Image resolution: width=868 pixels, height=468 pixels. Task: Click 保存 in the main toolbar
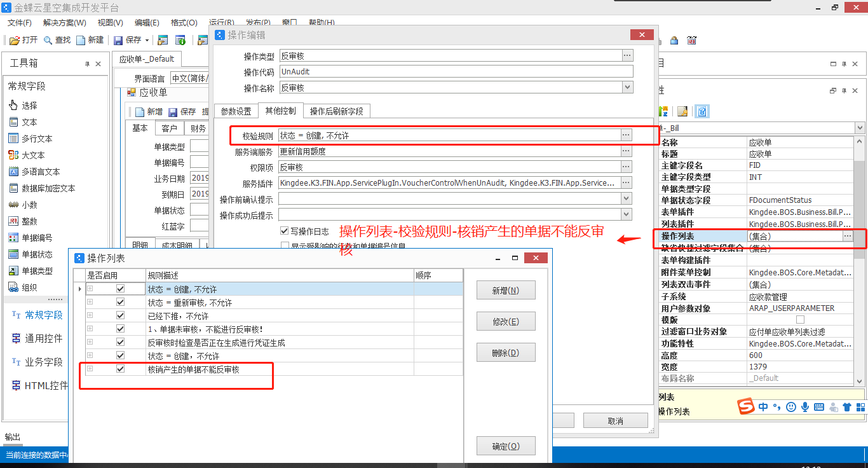(128, 40)
